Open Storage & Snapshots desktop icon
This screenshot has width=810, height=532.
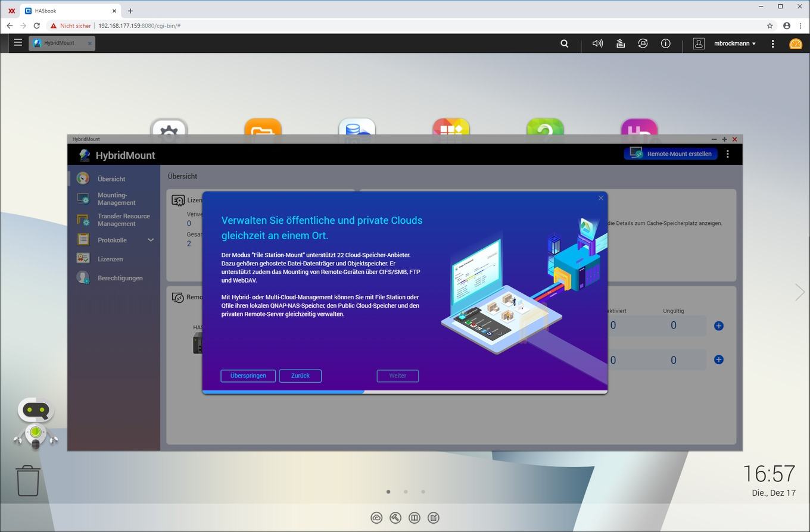(357, 126)
